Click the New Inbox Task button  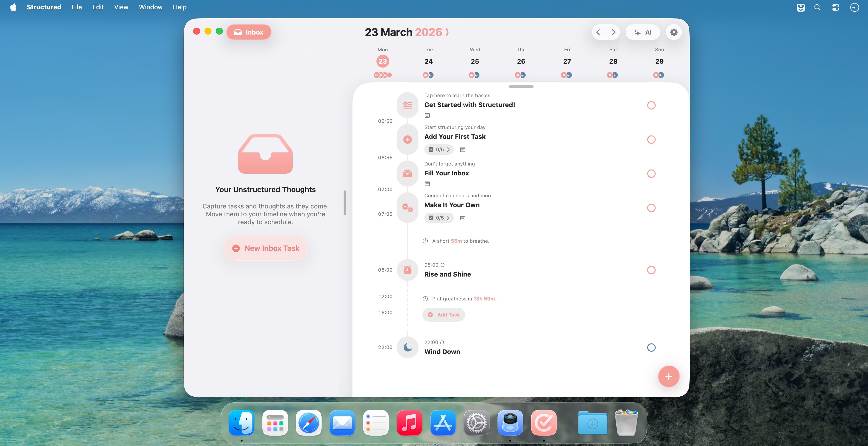click(x=266, y=248)
